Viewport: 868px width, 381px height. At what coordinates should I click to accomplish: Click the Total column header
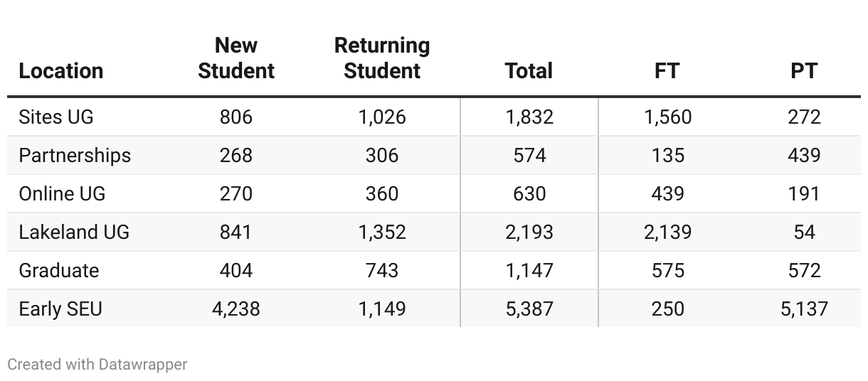[529, 71]
